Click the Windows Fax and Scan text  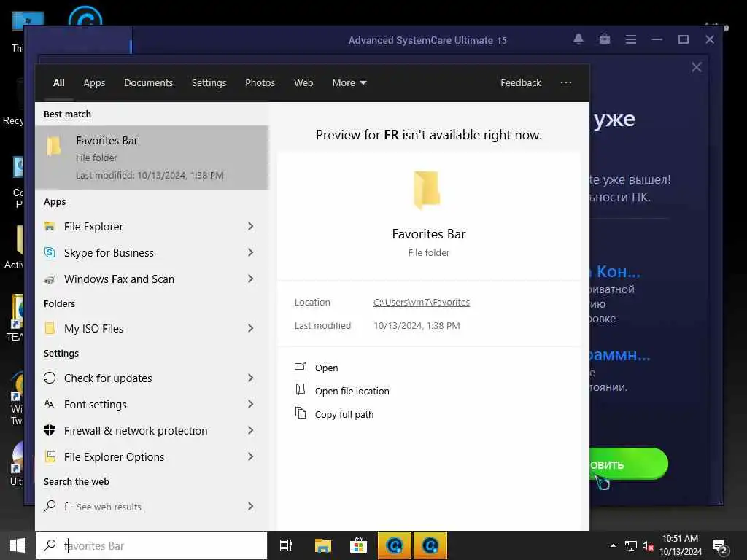pyautogui.click(x=119, y=279)
